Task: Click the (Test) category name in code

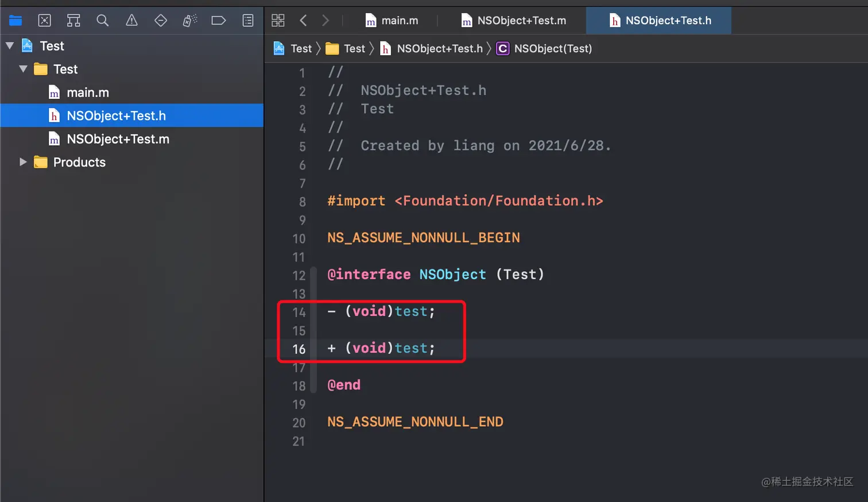Action: (x=520, y=275)
